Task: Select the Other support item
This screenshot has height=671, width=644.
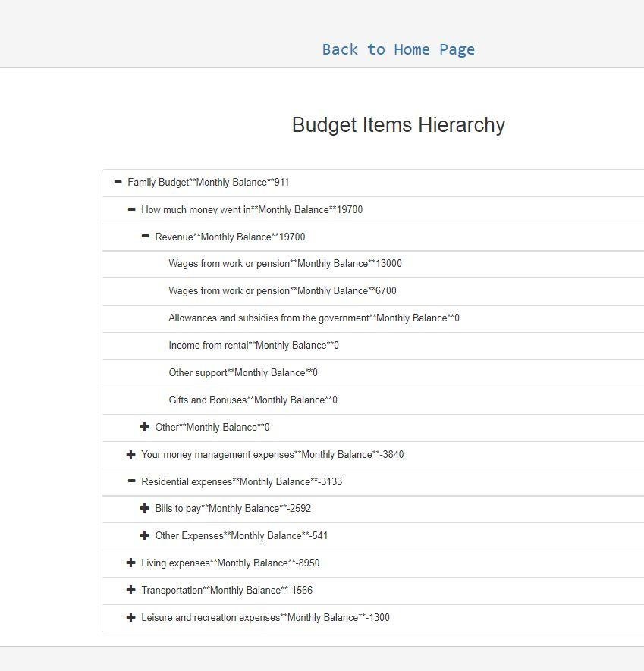Action: (x=243, y=372)
